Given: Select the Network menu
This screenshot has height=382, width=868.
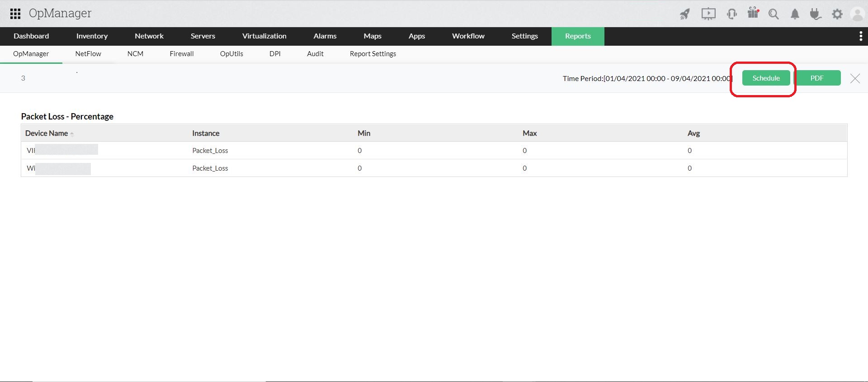Looking at the screenshot, I should tap(149, 36).
